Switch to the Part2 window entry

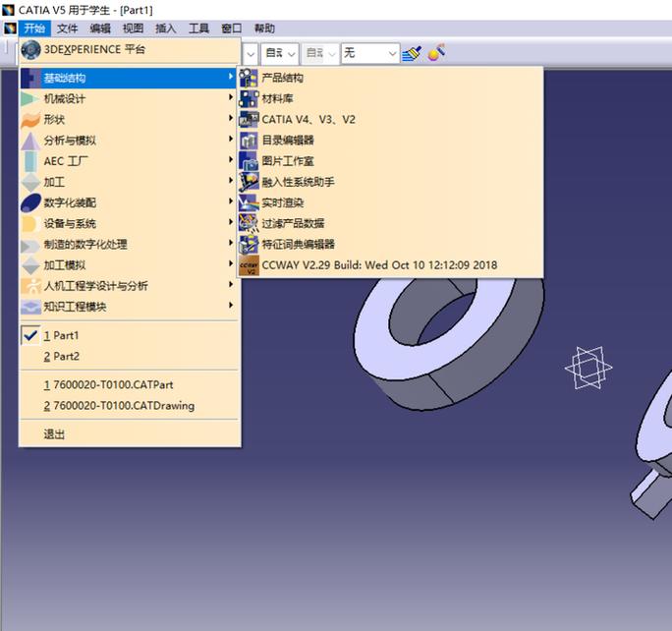[x=65, y=356]
